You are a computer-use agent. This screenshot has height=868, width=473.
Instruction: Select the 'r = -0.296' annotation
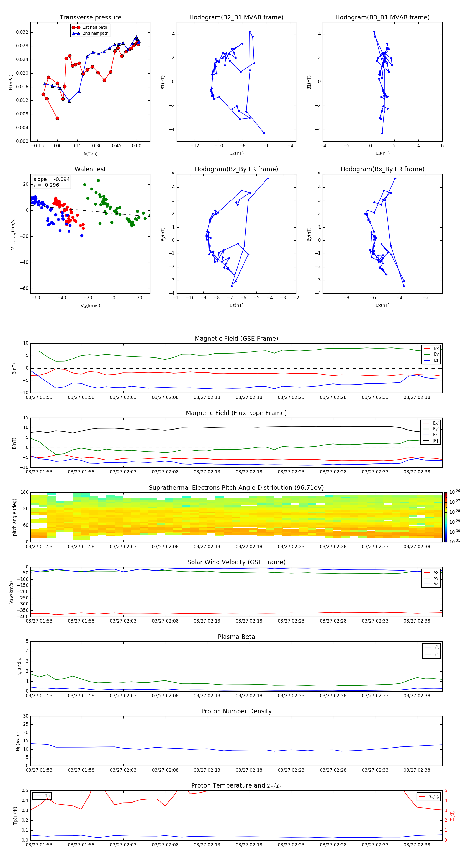coord(47,185)
